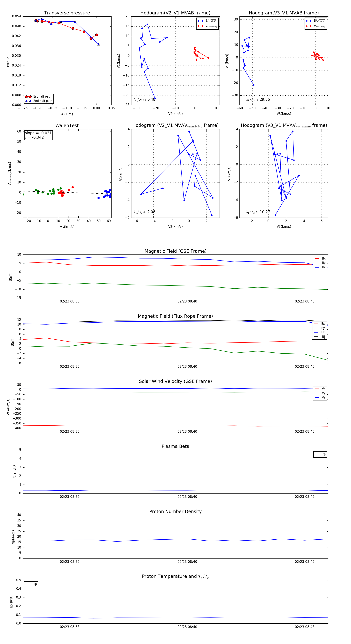Click the "Magnetic Field (Flux Rope Frame)" title
The width and height of the screenshot is (351, 644).
pos(175,316)
